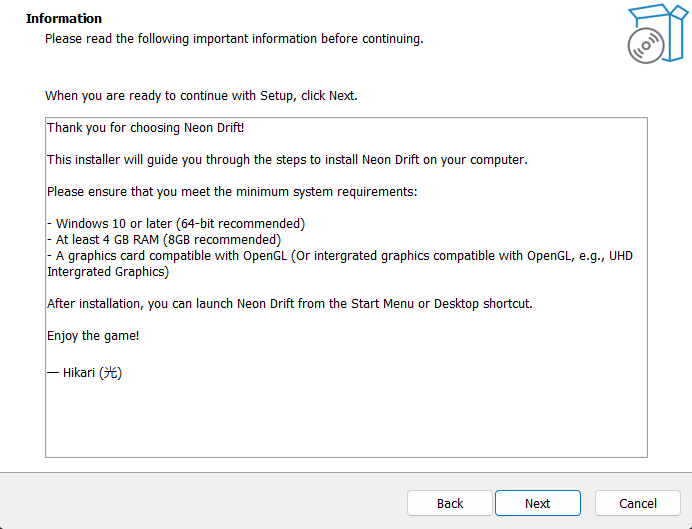The height and width of the screenshot is (529, 692).
Task: Click the installer box and disc icon
Action: tap(656, 33)
